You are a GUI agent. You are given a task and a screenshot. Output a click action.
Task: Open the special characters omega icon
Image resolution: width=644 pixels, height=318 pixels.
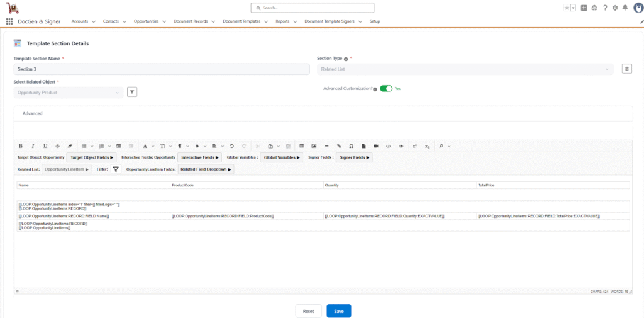pyautogui.click(x=351, y=145)
